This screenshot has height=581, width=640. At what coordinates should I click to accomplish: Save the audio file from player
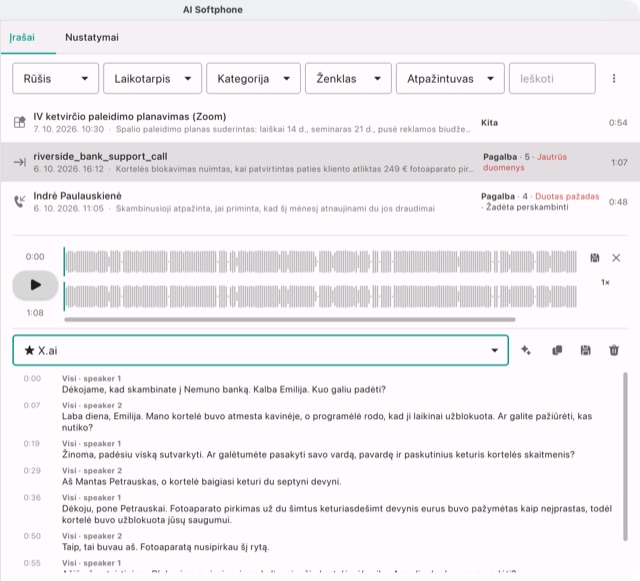point(595,258)
